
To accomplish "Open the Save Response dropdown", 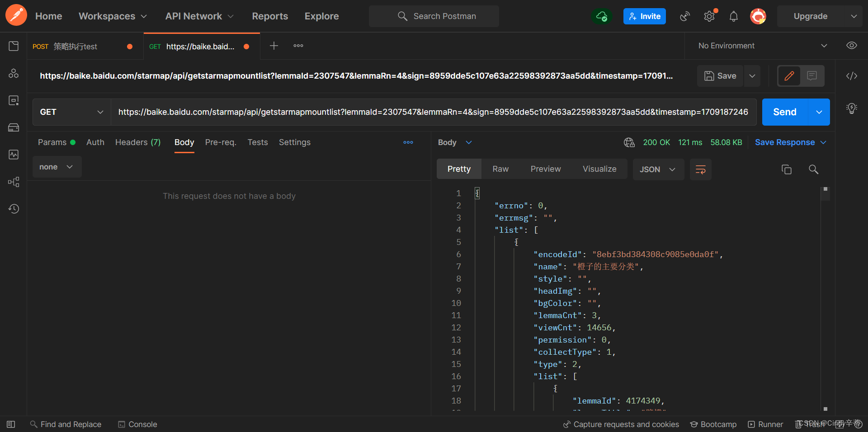I will pyautogui.click(x=791, y=142).
